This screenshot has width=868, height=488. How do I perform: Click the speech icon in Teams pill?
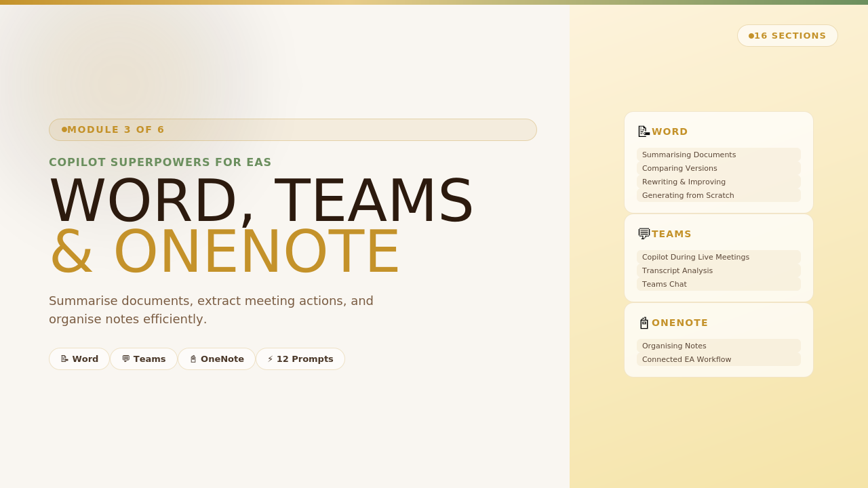(x=125, y=359)
